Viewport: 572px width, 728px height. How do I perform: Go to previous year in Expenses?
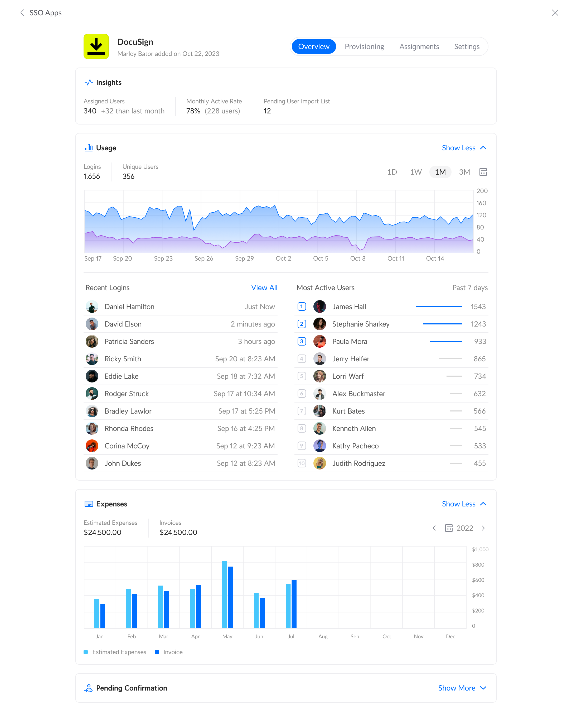pos(434,528)
